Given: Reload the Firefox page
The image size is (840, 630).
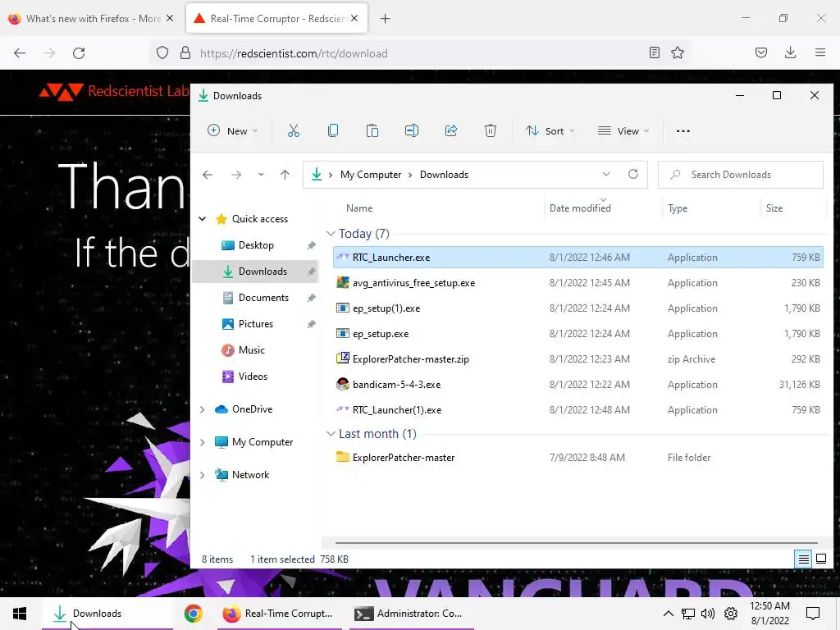Looking at the screenshot, I should click(79, 53).
